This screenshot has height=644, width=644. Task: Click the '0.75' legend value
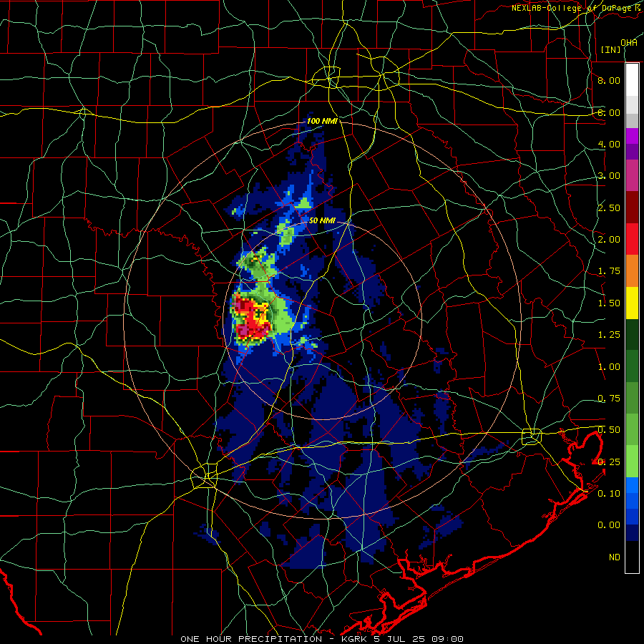(609, 399)
